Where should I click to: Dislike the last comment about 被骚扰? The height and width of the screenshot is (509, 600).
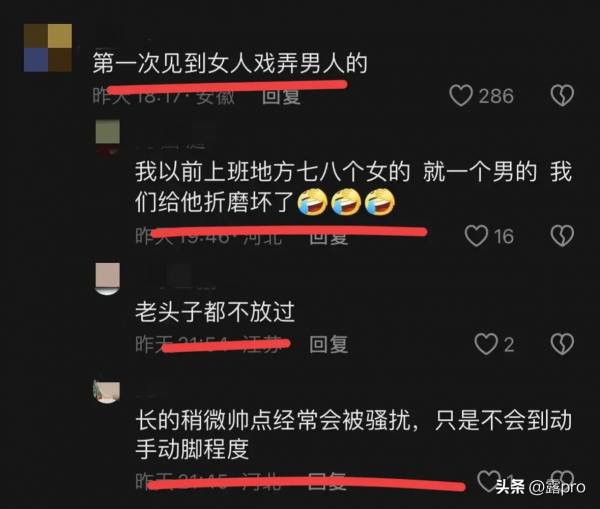tap(562, 481)
